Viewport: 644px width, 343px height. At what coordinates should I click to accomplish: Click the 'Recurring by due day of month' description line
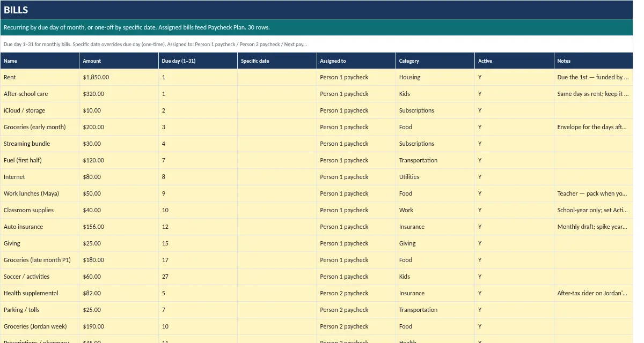click(317, 27)
